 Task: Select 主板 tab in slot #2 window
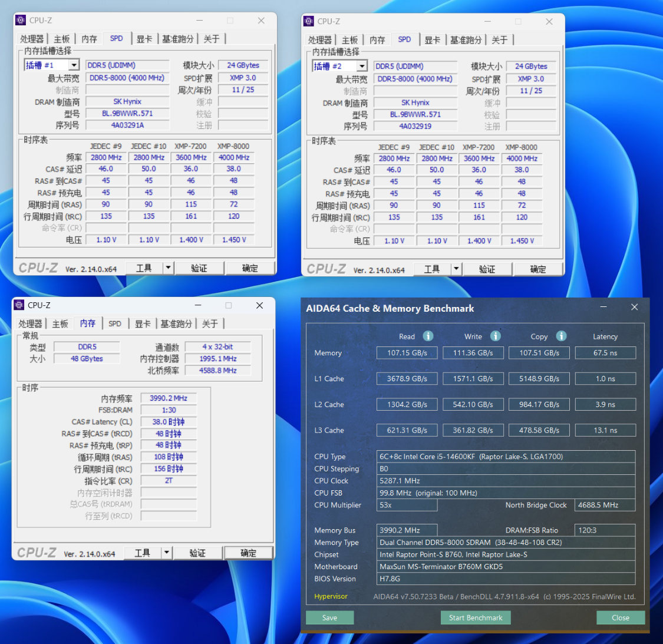click(349, 40)
